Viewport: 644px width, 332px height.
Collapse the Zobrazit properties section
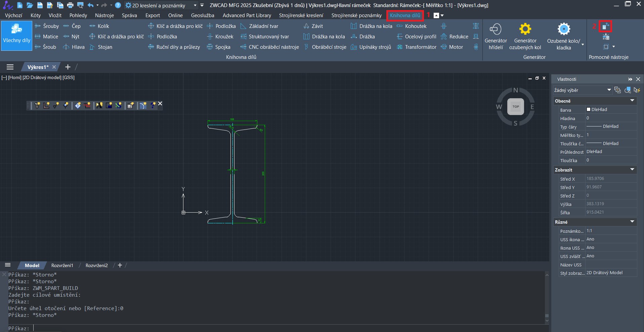click(x=632, y=170)
